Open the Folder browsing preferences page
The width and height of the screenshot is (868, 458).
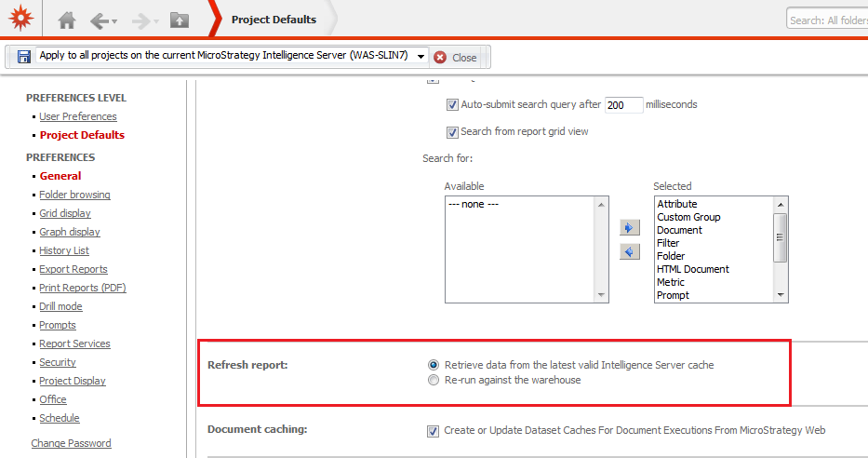[x=74, y=195]
